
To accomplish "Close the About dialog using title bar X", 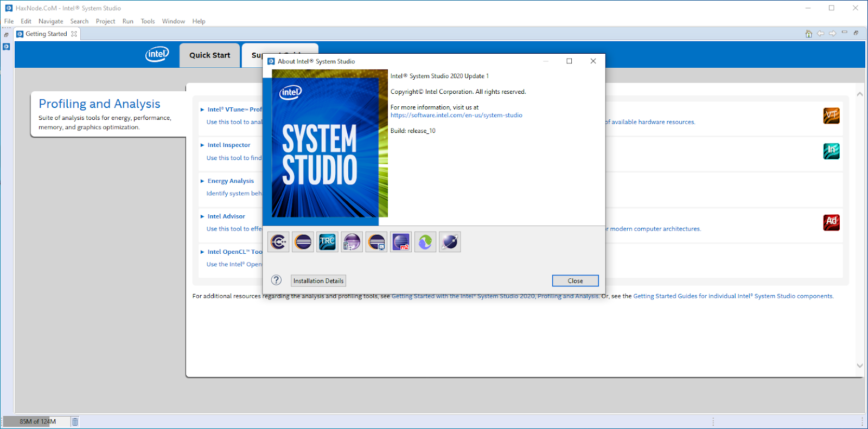I will click(x=593, y=61).
